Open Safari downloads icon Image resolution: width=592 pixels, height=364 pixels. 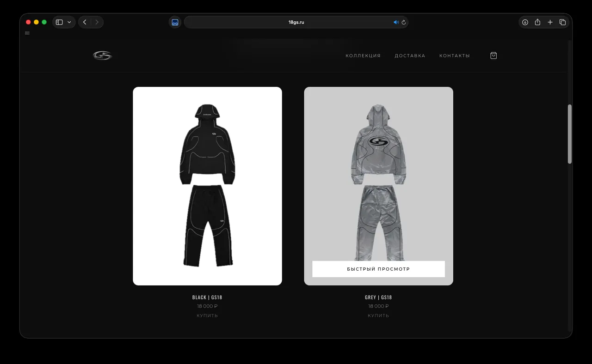click(525, 22)
